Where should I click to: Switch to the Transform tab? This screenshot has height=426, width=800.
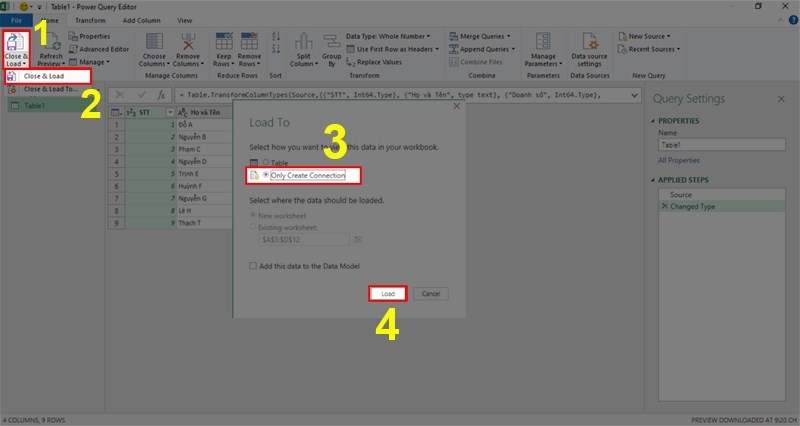click(90, 20)
